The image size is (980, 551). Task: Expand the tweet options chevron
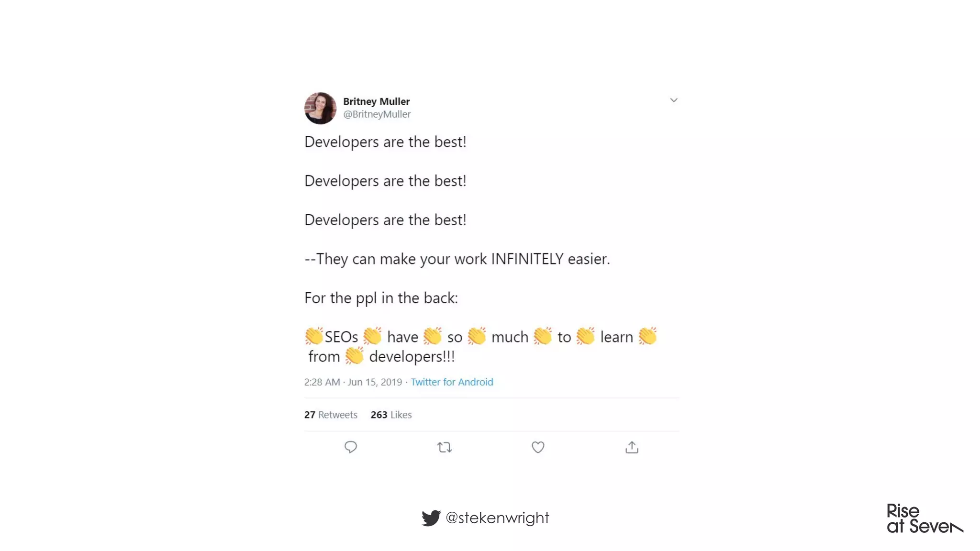(x=674, y=100)
